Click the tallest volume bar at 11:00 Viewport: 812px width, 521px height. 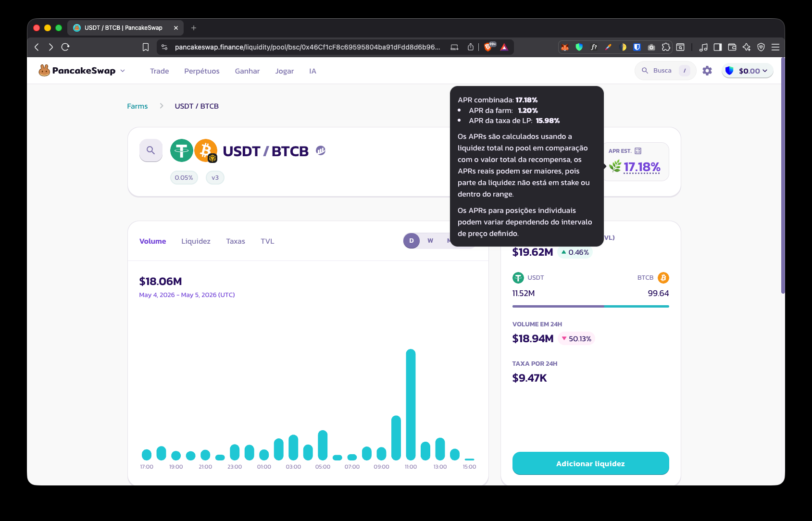411,405
